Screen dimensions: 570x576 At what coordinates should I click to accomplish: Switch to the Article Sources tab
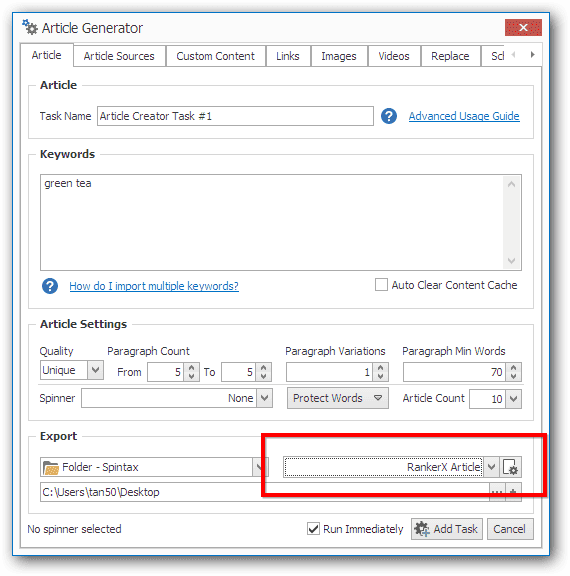pyautogui.click(x=119, y=56)
